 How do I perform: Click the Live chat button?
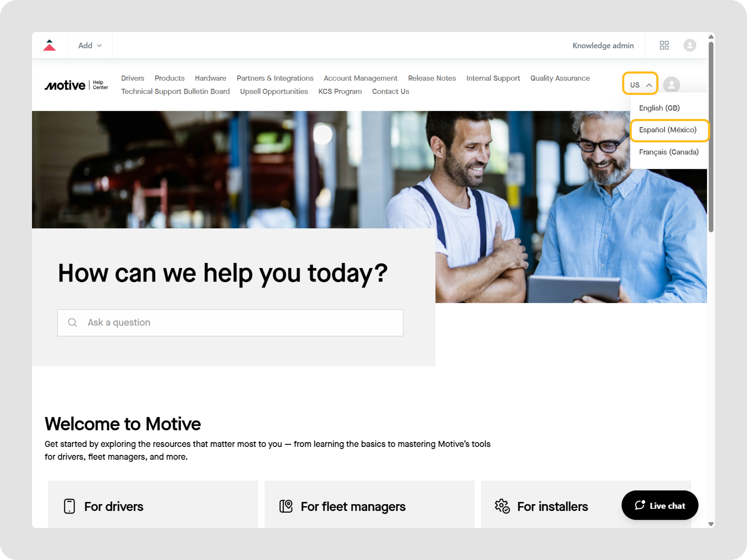pos(660,505)
